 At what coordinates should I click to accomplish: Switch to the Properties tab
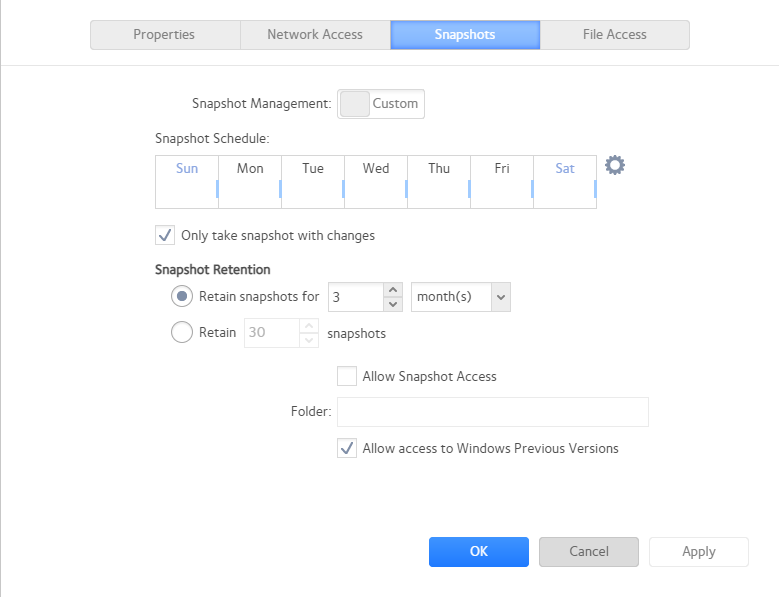(164, 35)
